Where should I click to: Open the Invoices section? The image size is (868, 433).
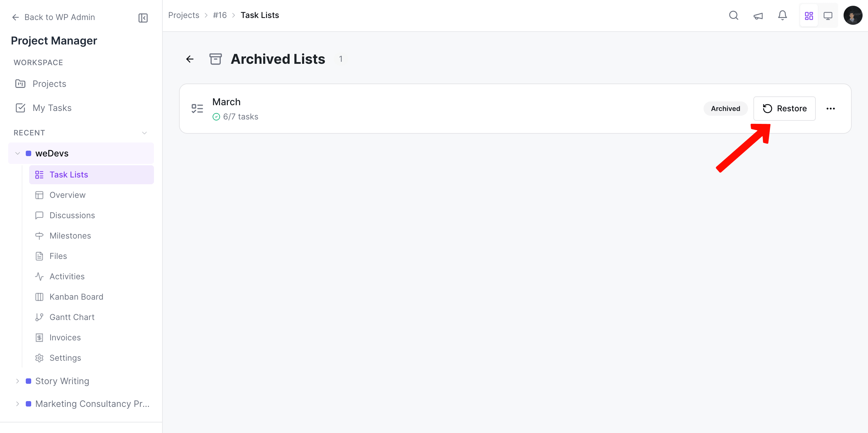[x=65, y=337]
